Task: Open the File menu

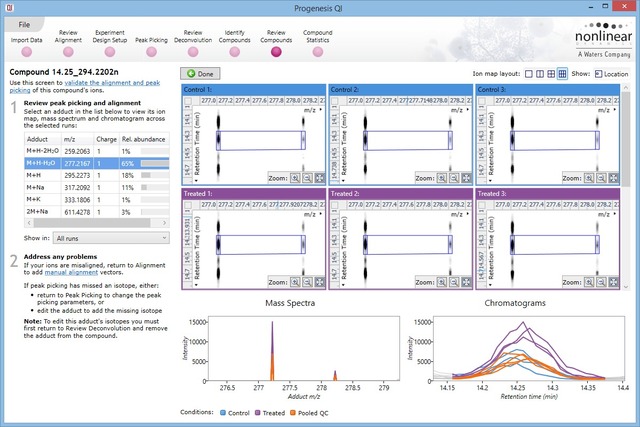Action: 24,22
